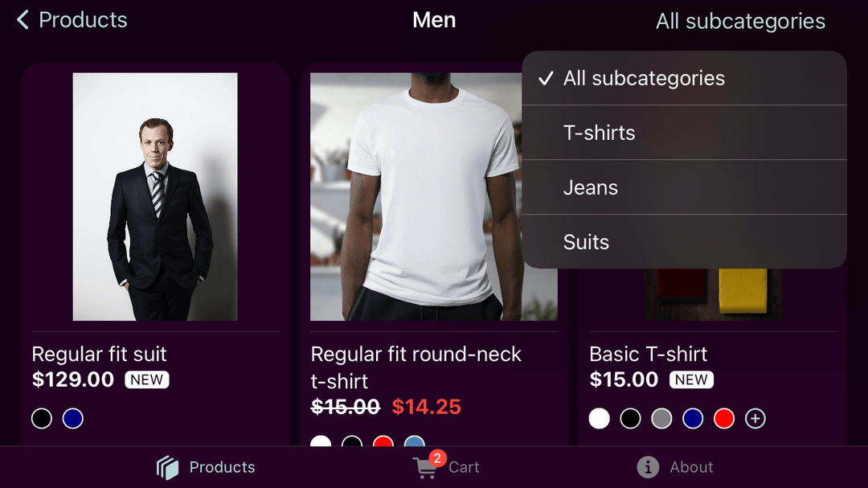
Task: Pick the white swatch for the round-neck t-shirt
Action: point(321,443)
